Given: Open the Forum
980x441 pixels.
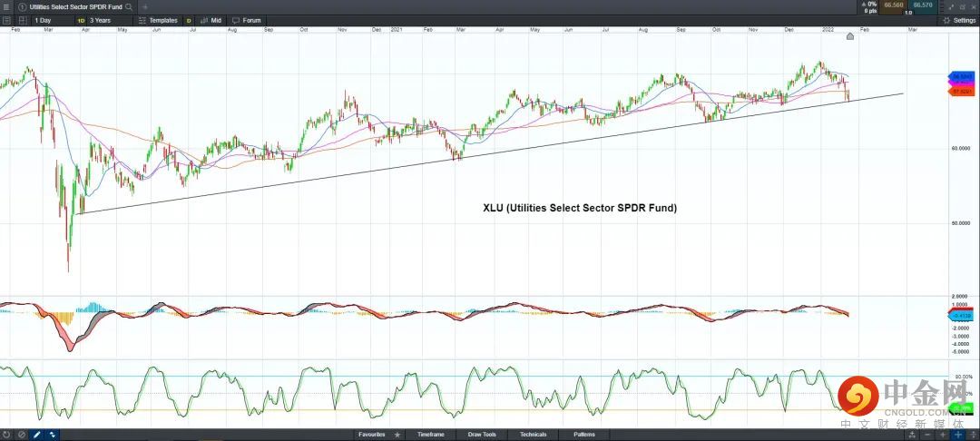Looking at the screenshot, I should (x=247, y=20).
